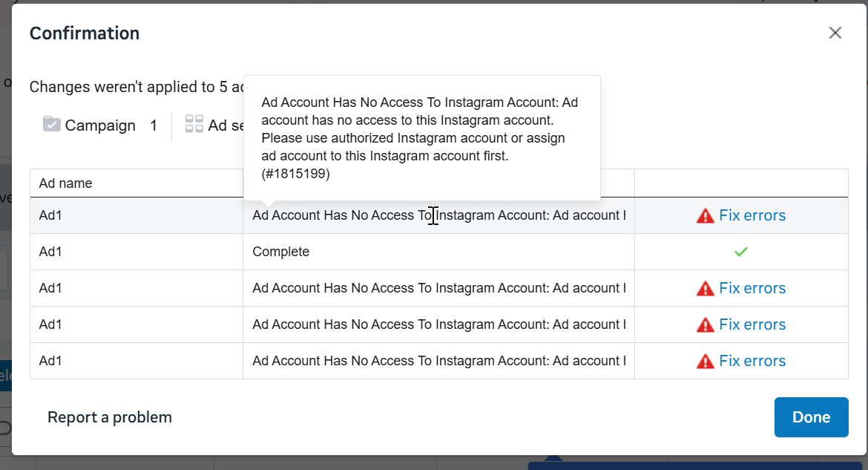This screenshot has height=470, width=868.
Task: Click the red warning icon in first row
Action: 706,216
